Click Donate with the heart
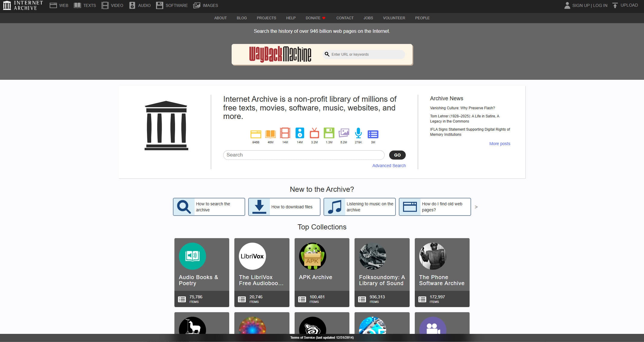The image size is (644, 342). click(315, 18)
